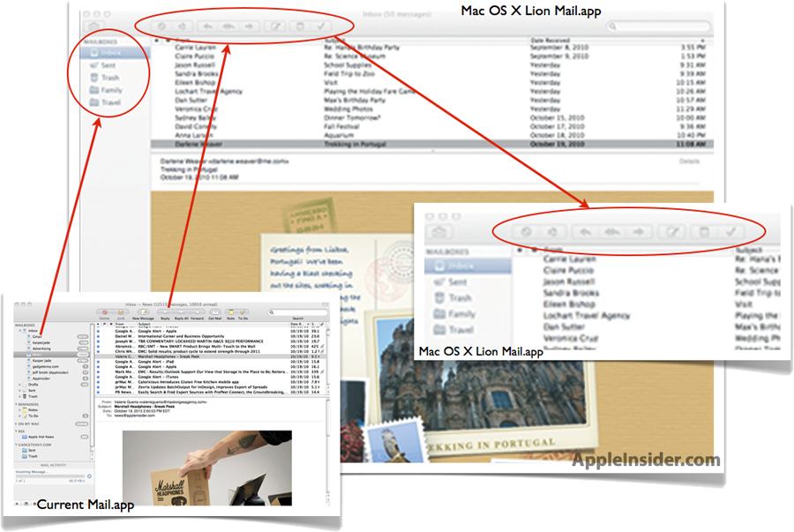
Task: Expand the To Do reminders item in Current Mail.app
Action: point(19,416)
